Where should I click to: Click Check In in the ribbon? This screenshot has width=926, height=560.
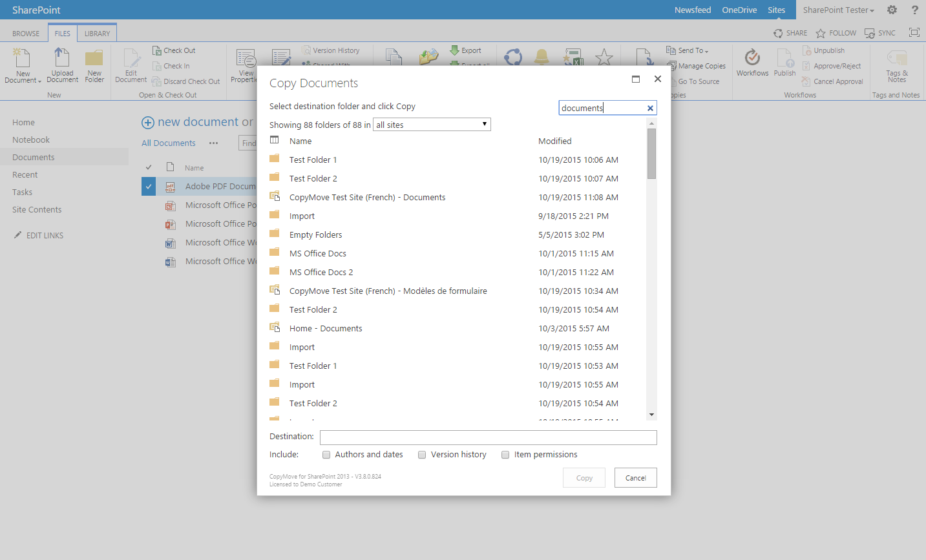[x=171, y=66]
